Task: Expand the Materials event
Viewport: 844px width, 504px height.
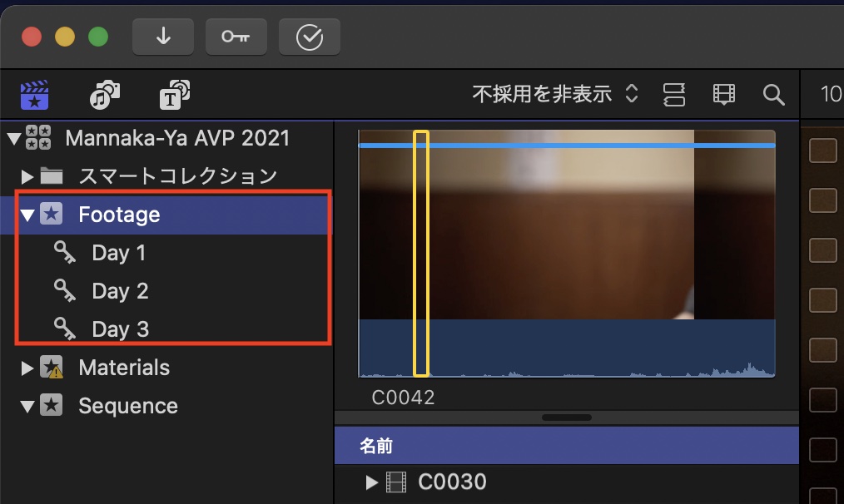Action: tap(27, 368)
